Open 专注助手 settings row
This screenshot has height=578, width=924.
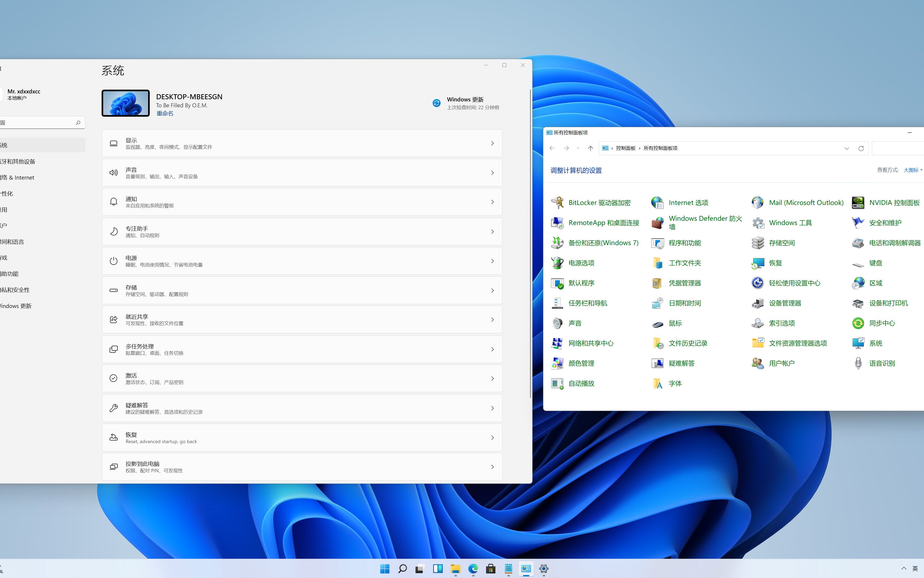coord(302,232)
